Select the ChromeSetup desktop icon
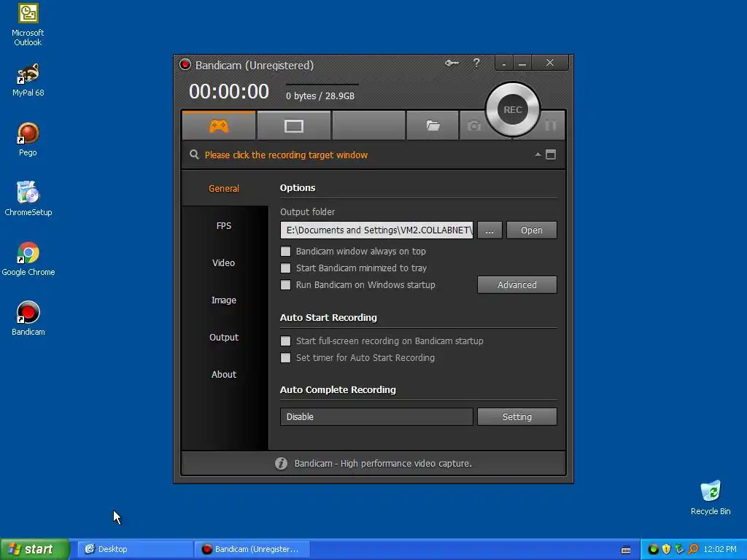Screen dimensions: 747x560 pyautogui.click(x=28, y=199)
